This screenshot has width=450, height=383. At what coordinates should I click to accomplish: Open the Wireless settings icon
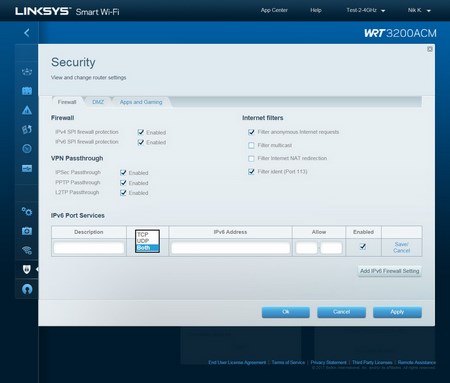27,250
